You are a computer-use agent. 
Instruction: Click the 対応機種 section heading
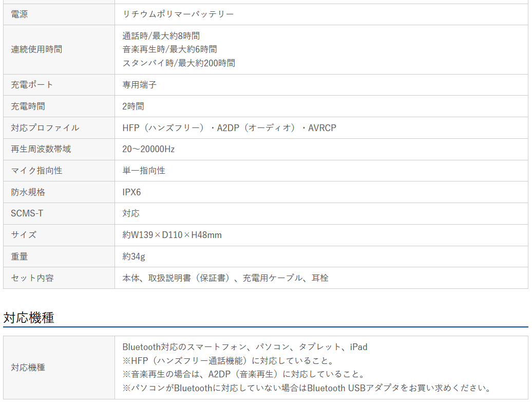29,318
